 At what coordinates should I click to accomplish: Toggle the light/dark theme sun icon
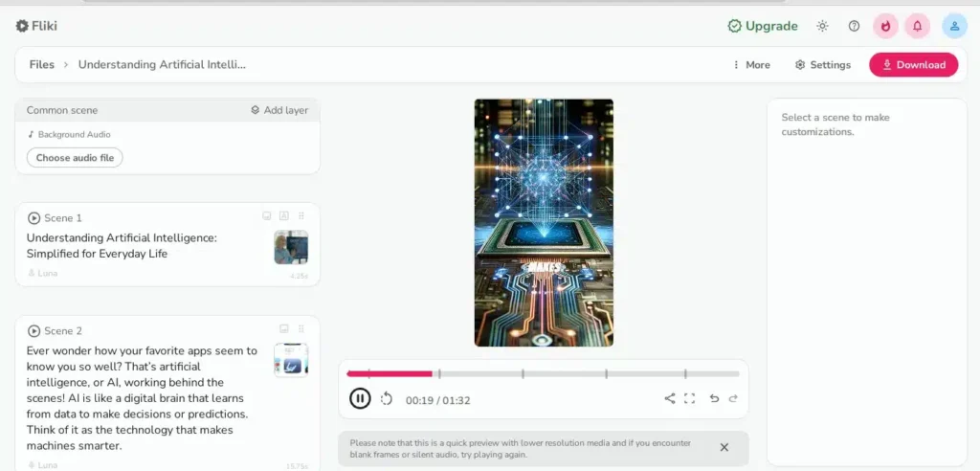(822, 26)
